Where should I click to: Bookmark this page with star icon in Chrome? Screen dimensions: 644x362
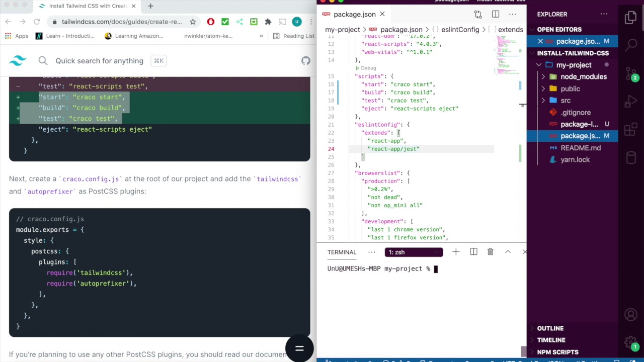[193, 22]
